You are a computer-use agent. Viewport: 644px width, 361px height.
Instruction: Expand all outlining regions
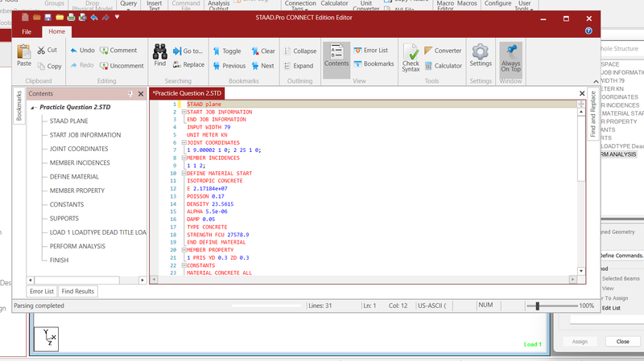click(x=299, y=66)
